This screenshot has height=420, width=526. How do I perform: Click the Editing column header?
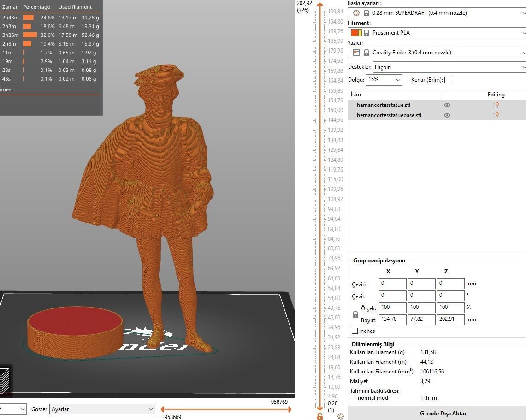tap(496, 95)
